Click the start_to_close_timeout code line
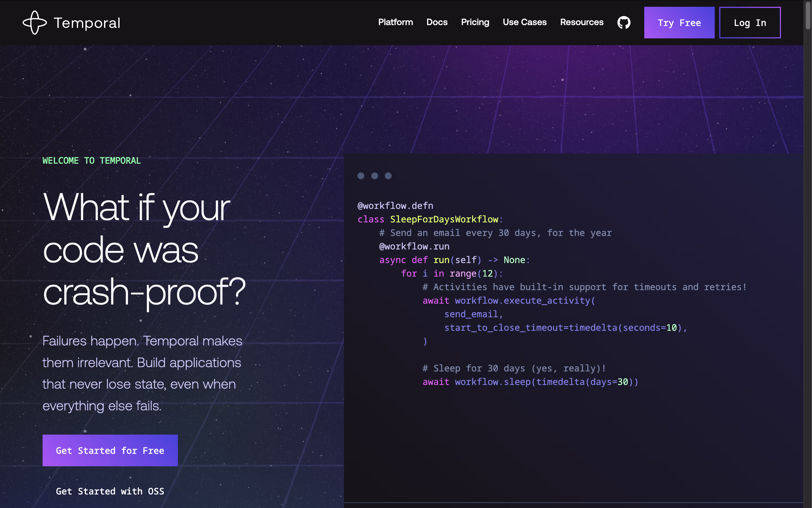 tap(566, 328)
